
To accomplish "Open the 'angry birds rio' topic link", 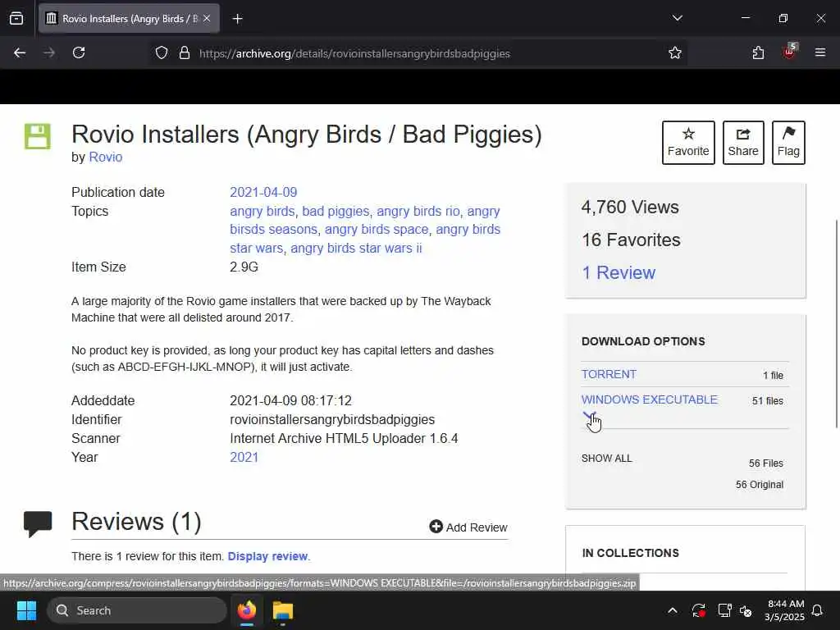I will [418, 211].
